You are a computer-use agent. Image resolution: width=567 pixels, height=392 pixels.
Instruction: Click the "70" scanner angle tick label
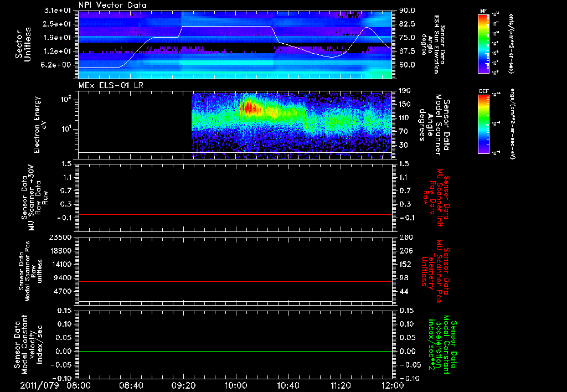[403, 132]
